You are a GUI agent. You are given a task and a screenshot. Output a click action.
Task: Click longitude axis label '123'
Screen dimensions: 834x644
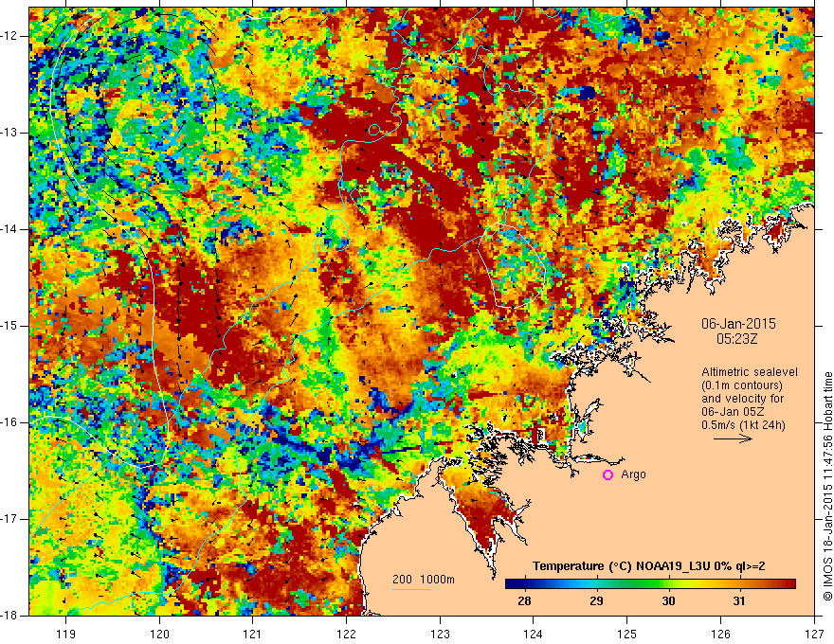(x=440, y=634)
